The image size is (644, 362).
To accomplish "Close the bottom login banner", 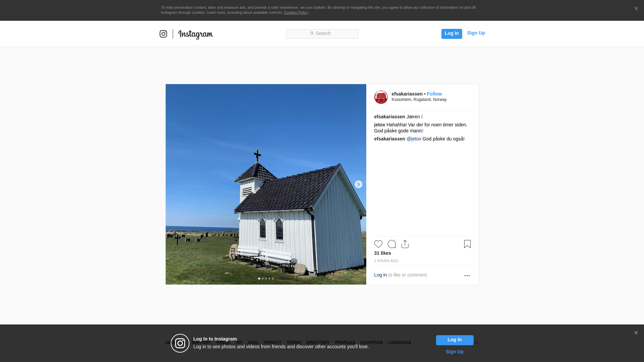I will 636,333.
